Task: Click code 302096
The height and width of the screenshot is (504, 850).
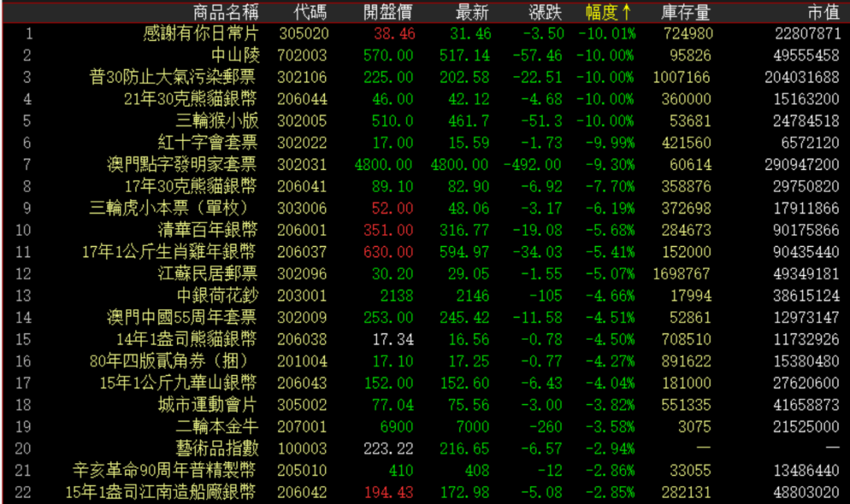Action: [302, 274]
